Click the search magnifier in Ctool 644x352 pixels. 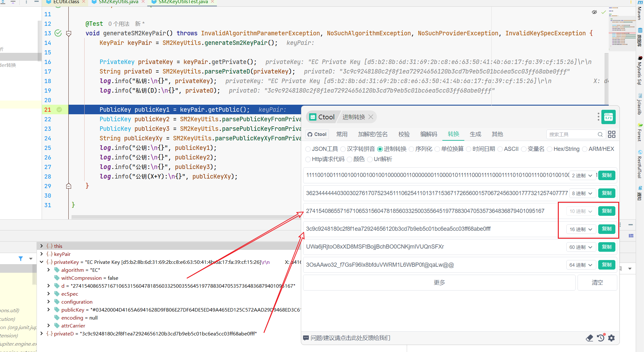pos(600,134)
